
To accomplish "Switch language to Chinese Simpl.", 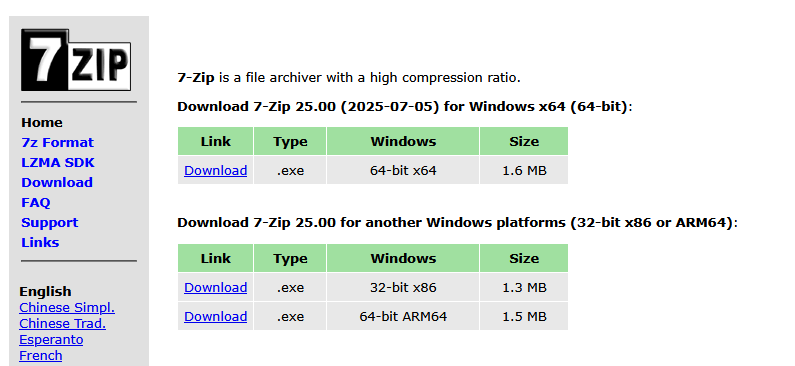I will pos(67,308).
